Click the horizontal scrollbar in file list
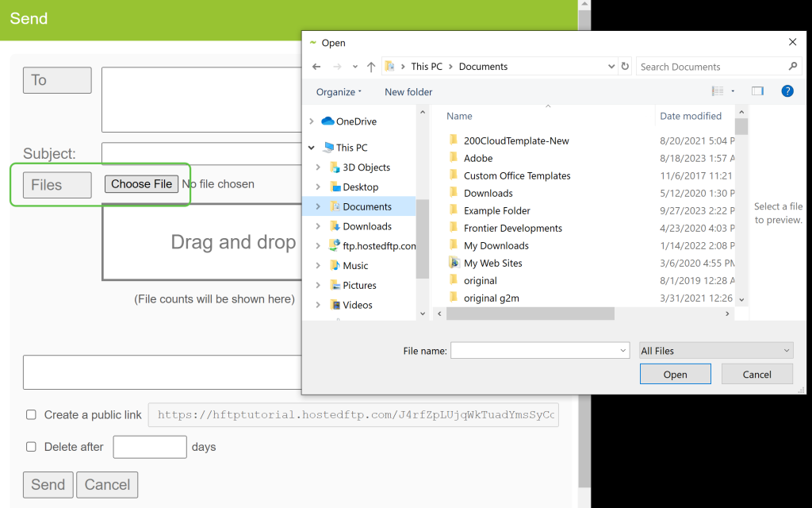812x508 pixels. click(x=530, y=314)
